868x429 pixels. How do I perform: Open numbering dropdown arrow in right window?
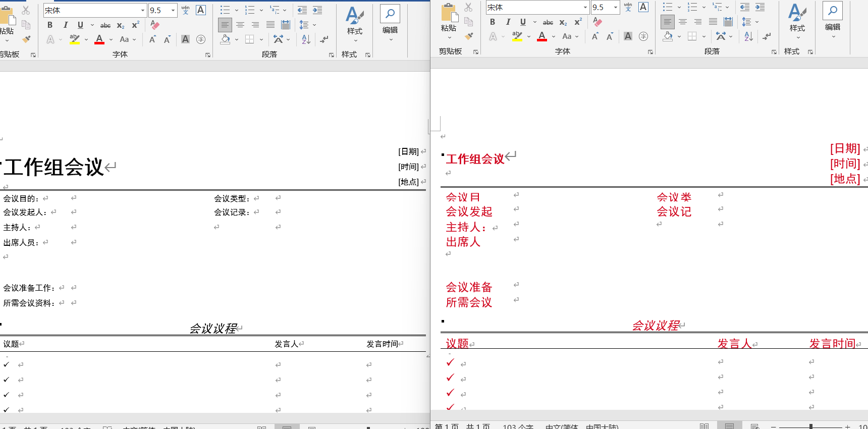point(703,7)
